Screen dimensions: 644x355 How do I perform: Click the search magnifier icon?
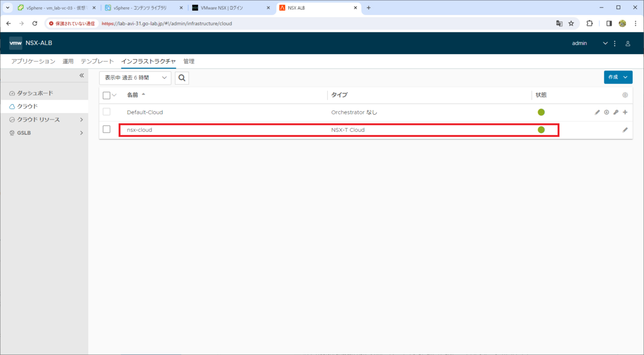click(x=182, y=78)
